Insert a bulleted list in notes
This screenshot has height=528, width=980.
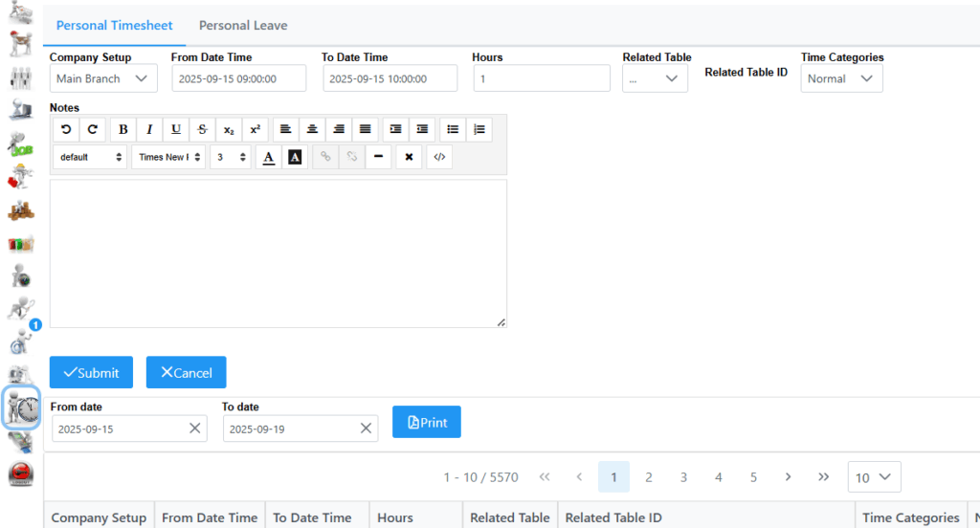(x=453, y=129)
